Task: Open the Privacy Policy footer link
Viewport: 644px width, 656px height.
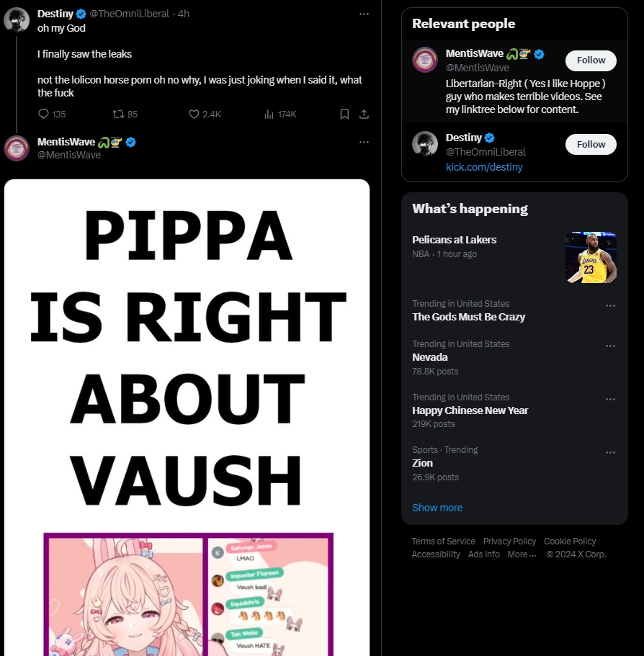Action: tap(509, 541)
